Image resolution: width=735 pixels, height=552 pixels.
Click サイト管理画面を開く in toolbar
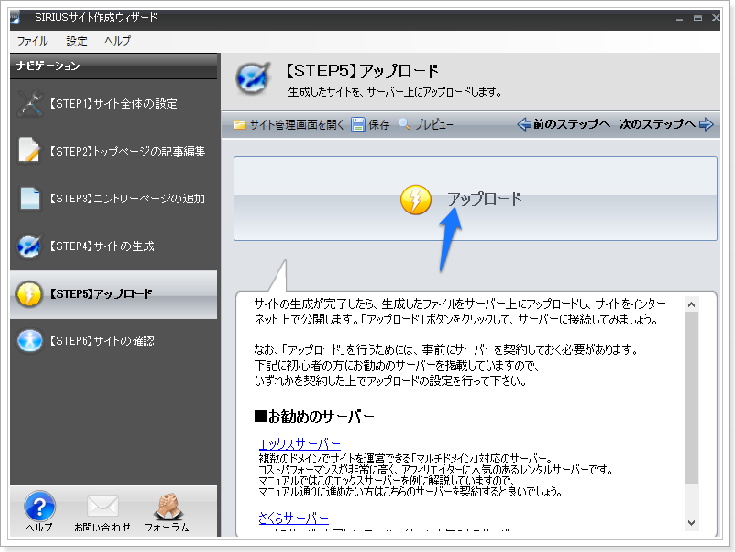click(297, 125)
